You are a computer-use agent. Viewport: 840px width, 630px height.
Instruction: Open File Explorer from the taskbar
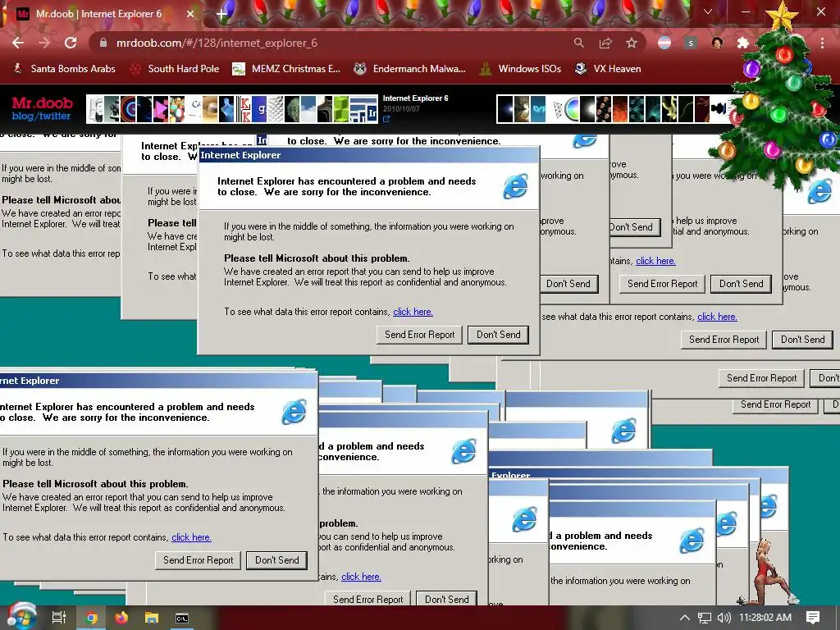[x=152, y=618]
